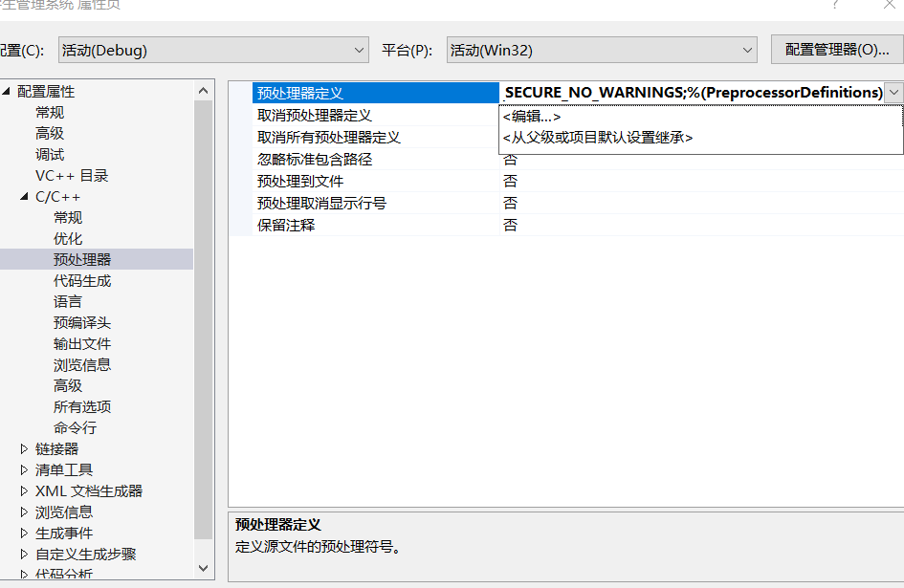Image resolution: width=904 pixels, height=588 pixels.
Task: Select 链接器 in the tree
Action: click(x=56, y=449)
